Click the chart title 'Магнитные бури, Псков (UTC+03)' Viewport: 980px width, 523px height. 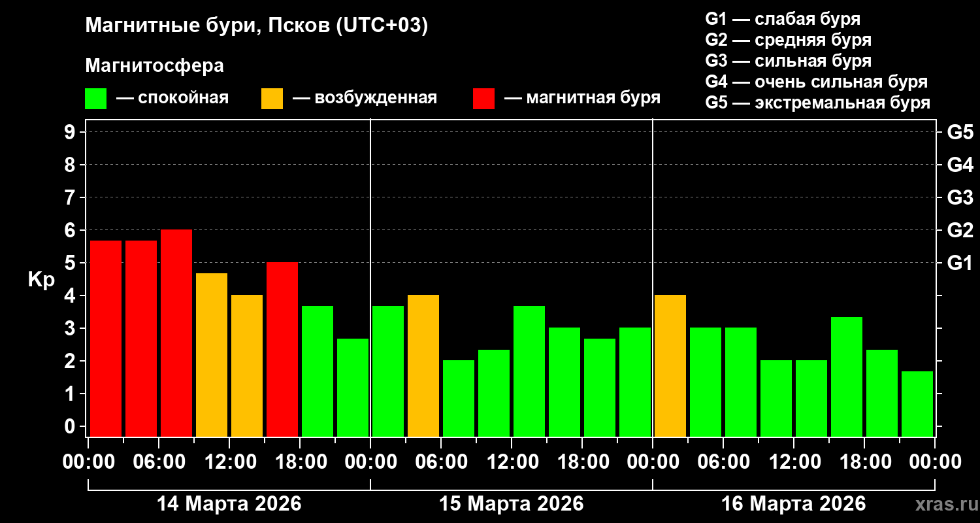point(257,27)
